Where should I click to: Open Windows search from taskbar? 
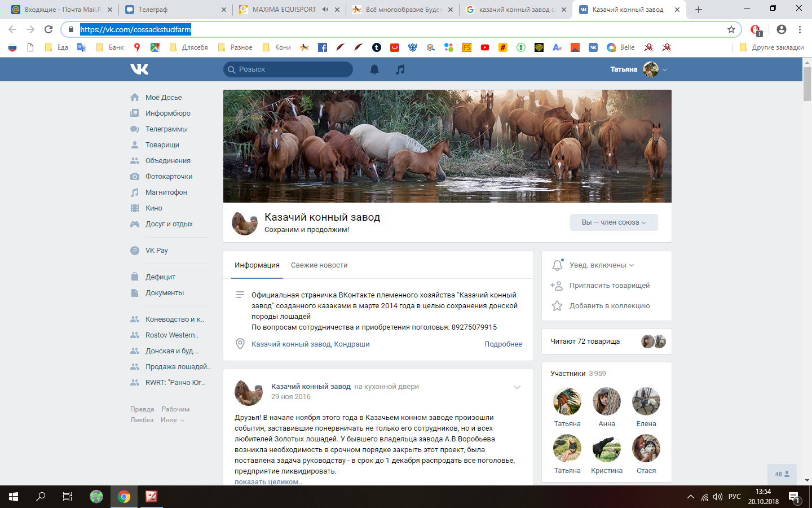pos(41,497)
